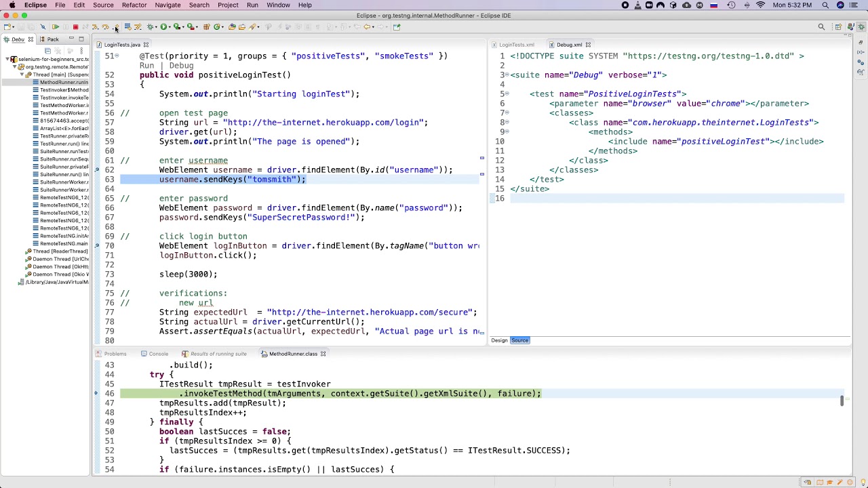
Task: Close the LoginTests.java editor tab
Action: tap(145, 45)
